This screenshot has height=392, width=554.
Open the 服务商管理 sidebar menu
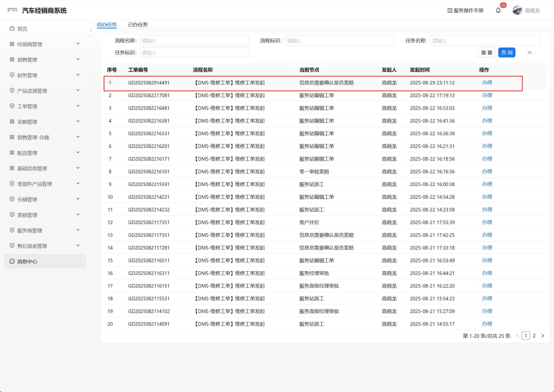pos(45,230)
